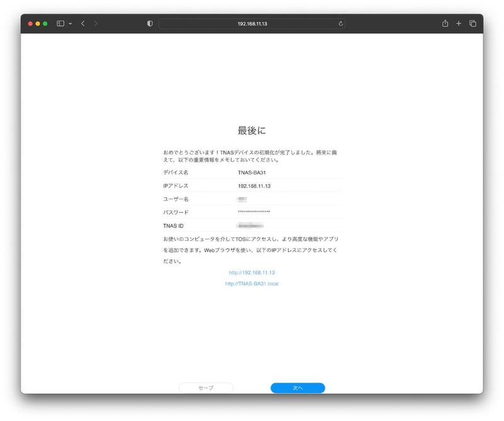This screenshot has width=504, height=421.
Task: Select the TNAS-BA31 device name value
Action: pos(252,172)
